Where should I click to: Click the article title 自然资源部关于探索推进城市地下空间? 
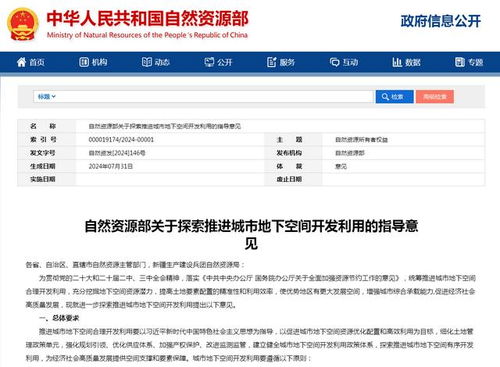tap(251, 234)
